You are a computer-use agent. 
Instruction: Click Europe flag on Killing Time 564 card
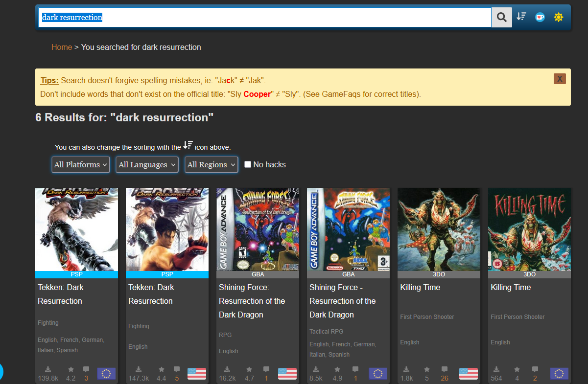coord(559,374)
